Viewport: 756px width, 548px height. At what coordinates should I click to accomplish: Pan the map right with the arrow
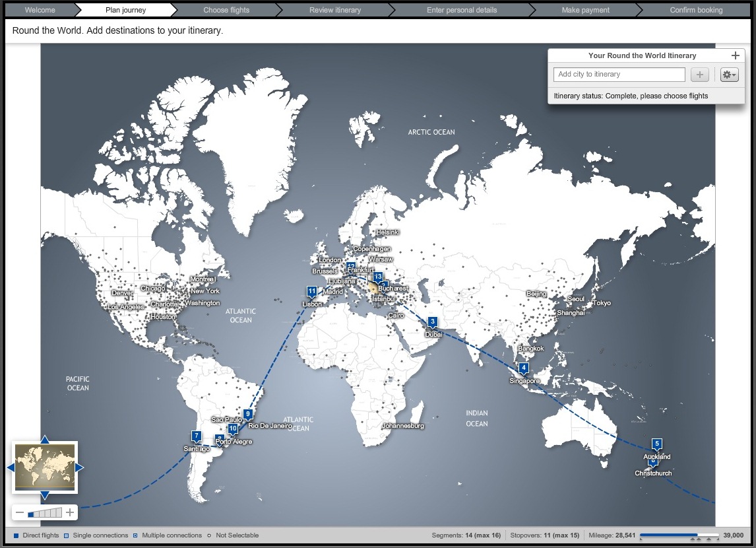79,467
